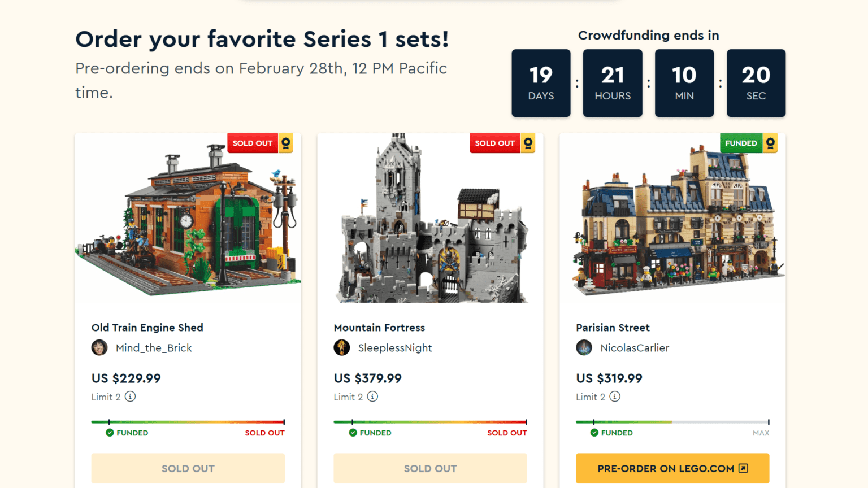
Task: Click the Old Train Engine Shed product image
Action: 188,219
